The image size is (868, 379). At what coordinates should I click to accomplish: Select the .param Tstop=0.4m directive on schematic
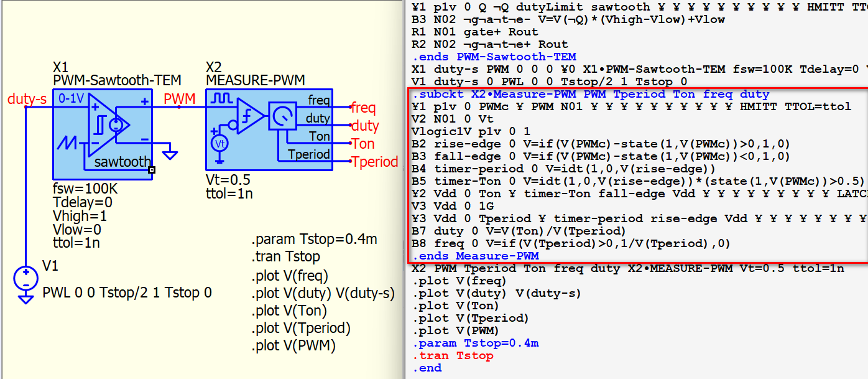pyautogui.click(x=314, y=240)
